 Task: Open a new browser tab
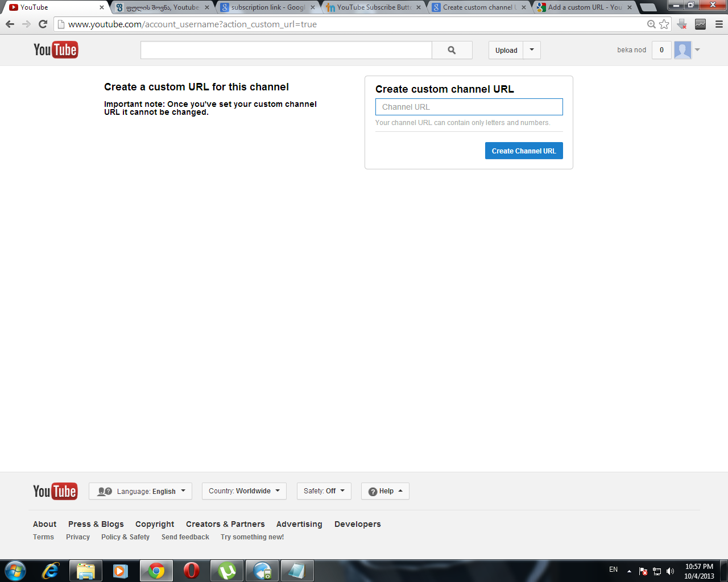coord(648,7)
